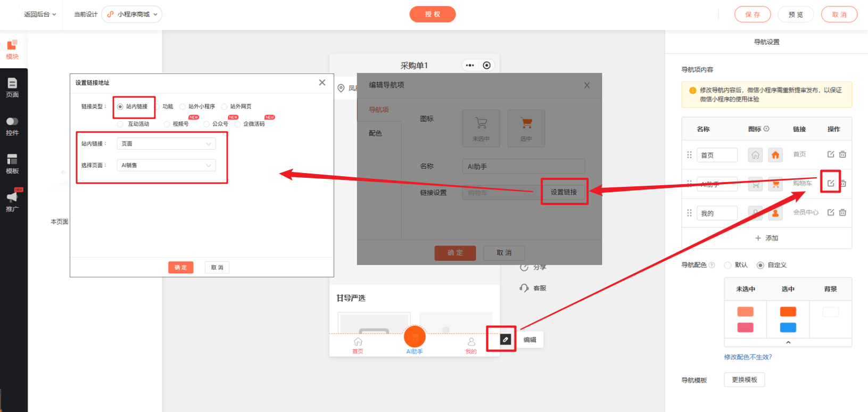Edit the 会员中心 navigation row
This screenshot has width=868, height=412.
pos(830,212)
